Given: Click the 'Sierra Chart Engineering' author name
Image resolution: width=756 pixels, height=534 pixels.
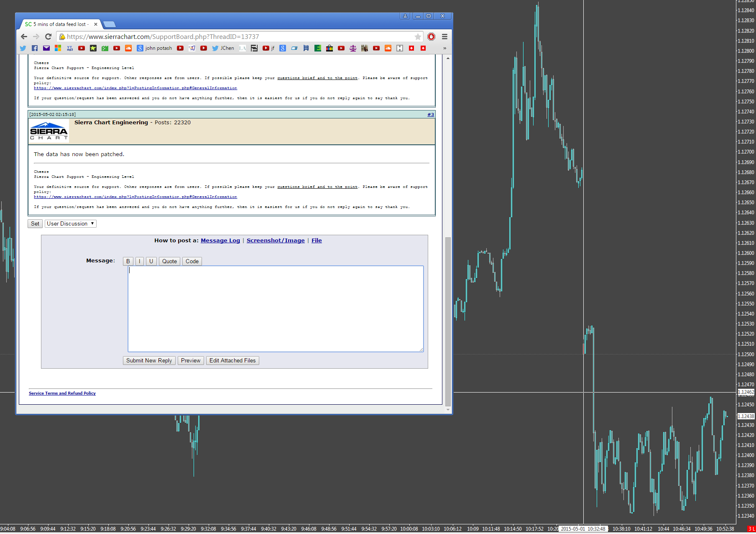Looking at the screenshot, I should (x=111, y=122).
